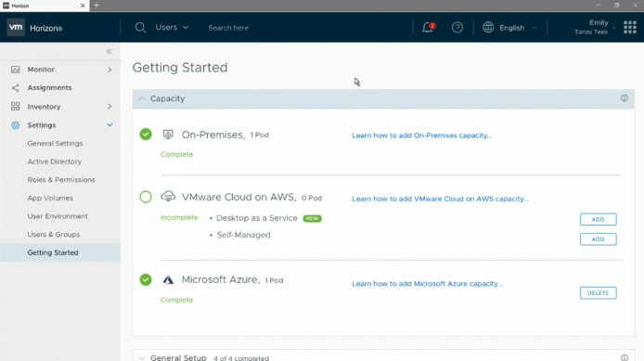
Task: Open User Environment settings
Action: coord(58,216)
